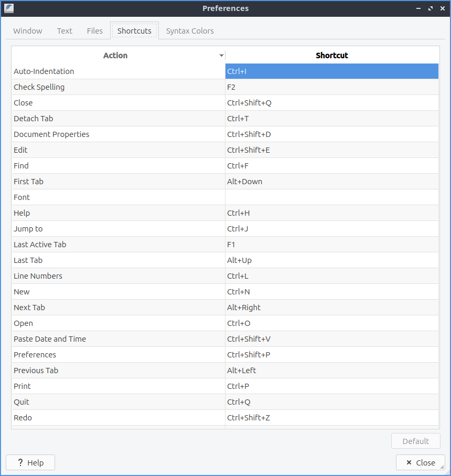Go to the Syntax Colors tab
This screenshot has width=451, height=476.
(190, 31)
